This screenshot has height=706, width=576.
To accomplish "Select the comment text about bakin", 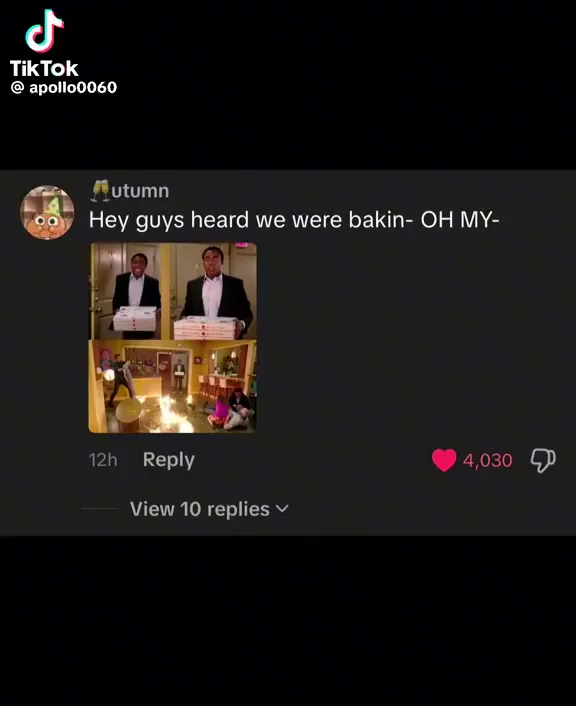I will point(294,220).
